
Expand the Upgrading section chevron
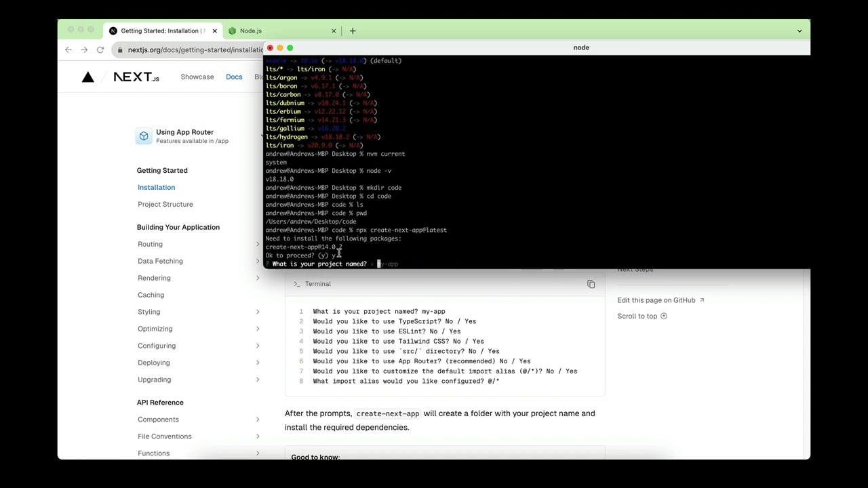click(x=258, y=380)
